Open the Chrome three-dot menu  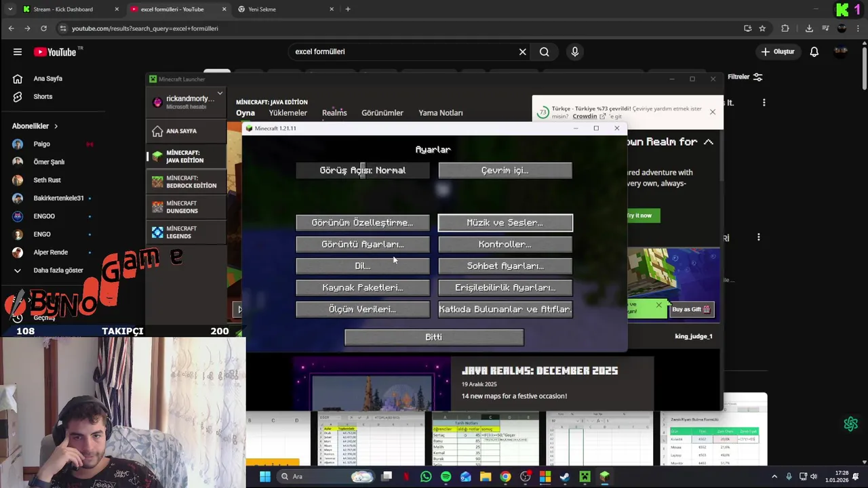point(858,28)
